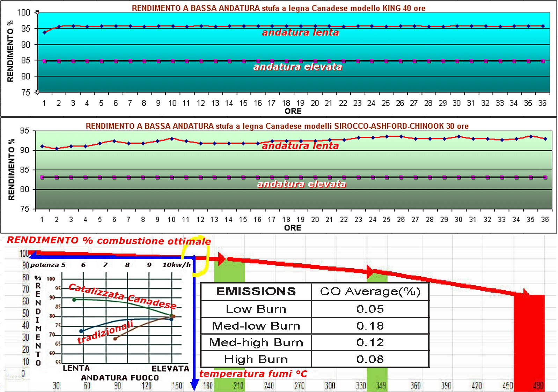Click the 'RENDIMENTO %' axis title of top chart

(10, 51)
